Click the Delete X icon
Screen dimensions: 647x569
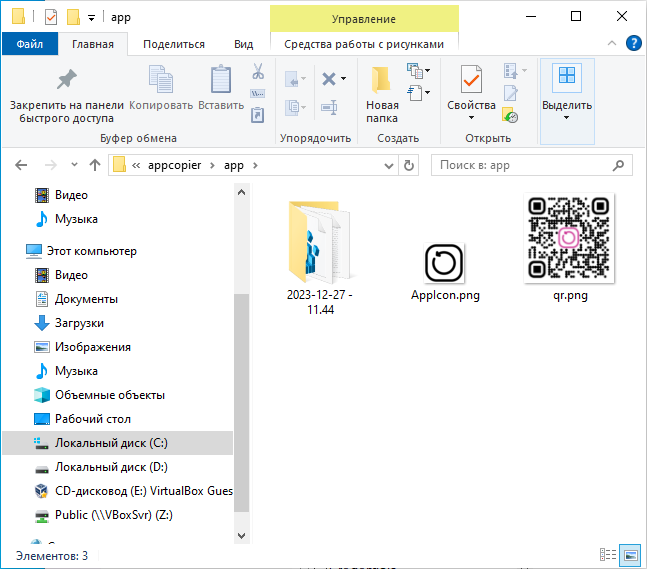(x=329, y=78)
